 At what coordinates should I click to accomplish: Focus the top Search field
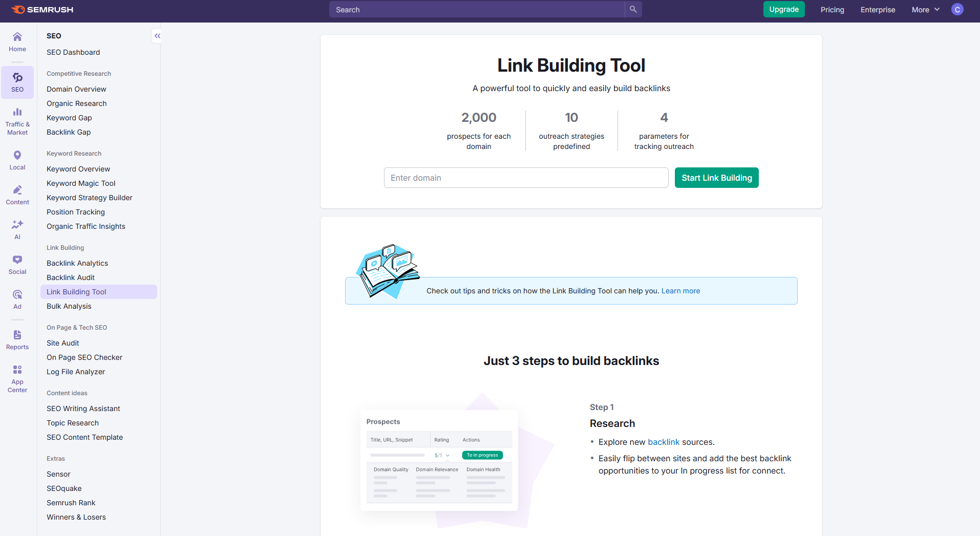point(477,9)
